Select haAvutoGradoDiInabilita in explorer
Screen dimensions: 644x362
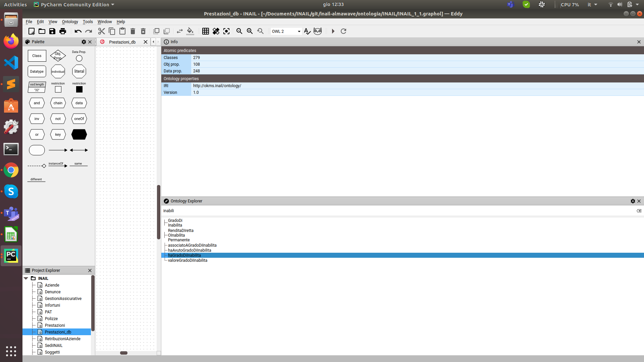point(190,250)
